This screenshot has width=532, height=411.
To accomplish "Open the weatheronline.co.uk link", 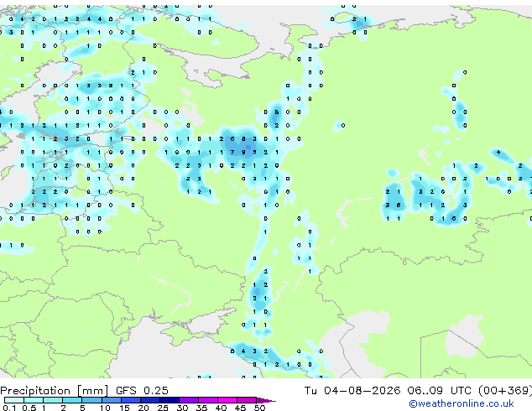I will coord(462,403).
